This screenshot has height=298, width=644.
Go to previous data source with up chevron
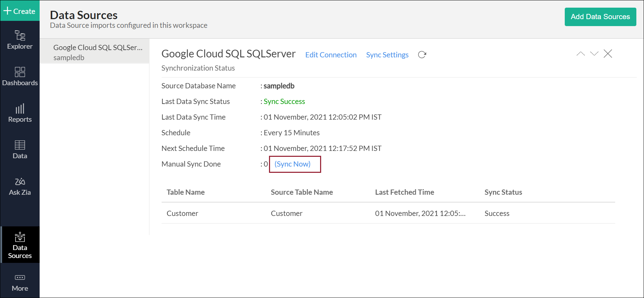580,54
